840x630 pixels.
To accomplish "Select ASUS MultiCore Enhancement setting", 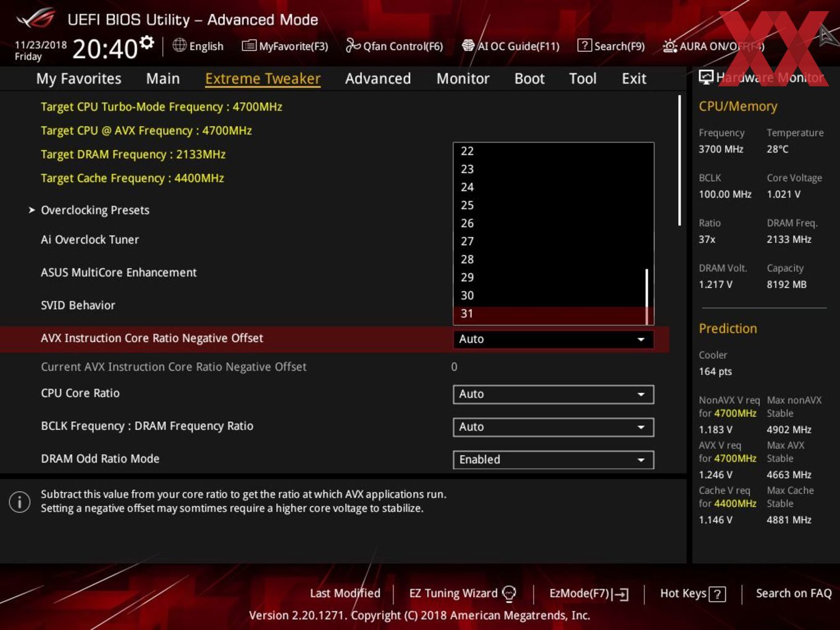I will [119, 272].
